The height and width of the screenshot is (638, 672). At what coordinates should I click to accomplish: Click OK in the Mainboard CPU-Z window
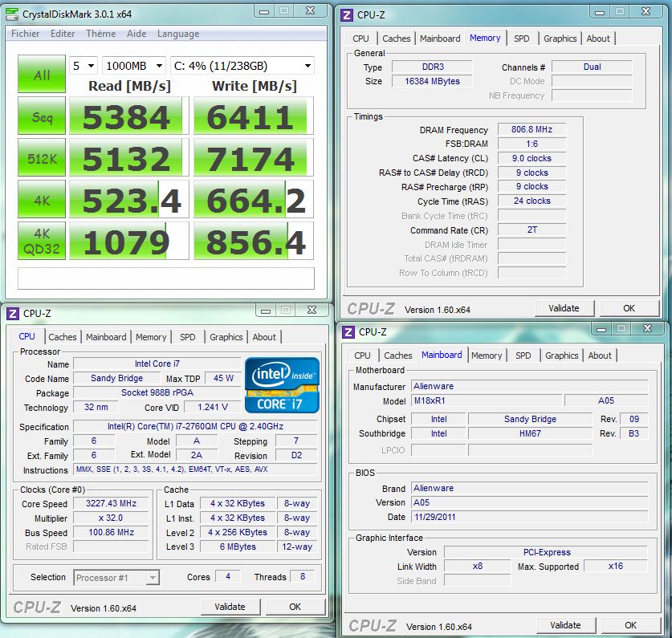pos(630,626)
